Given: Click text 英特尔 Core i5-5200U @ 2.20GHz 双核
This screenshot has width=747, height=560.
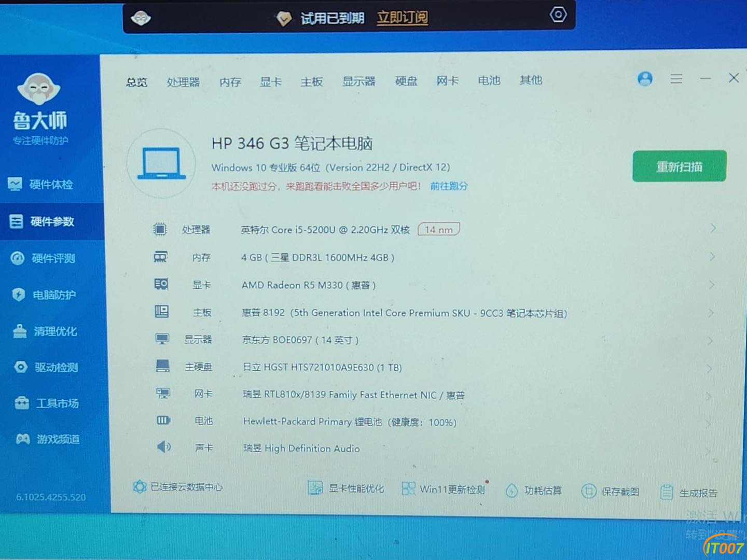Looking at the screenshot, I should click(325, 230).
